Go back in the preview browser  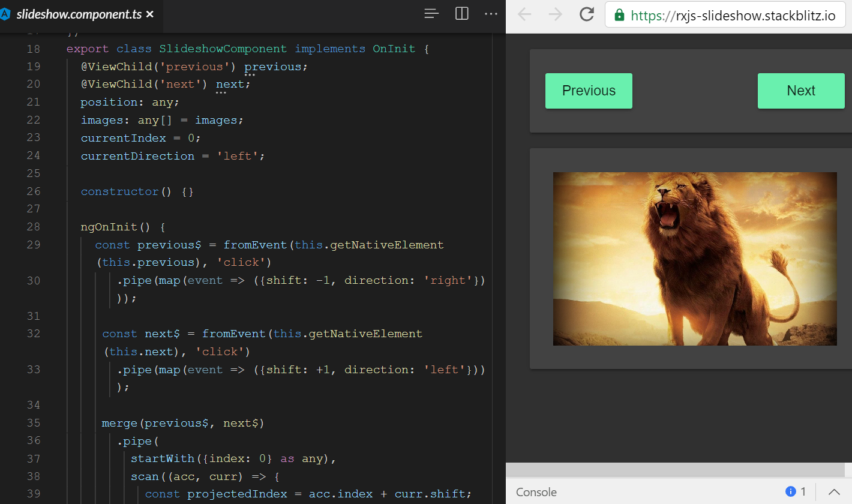[524, 15]
